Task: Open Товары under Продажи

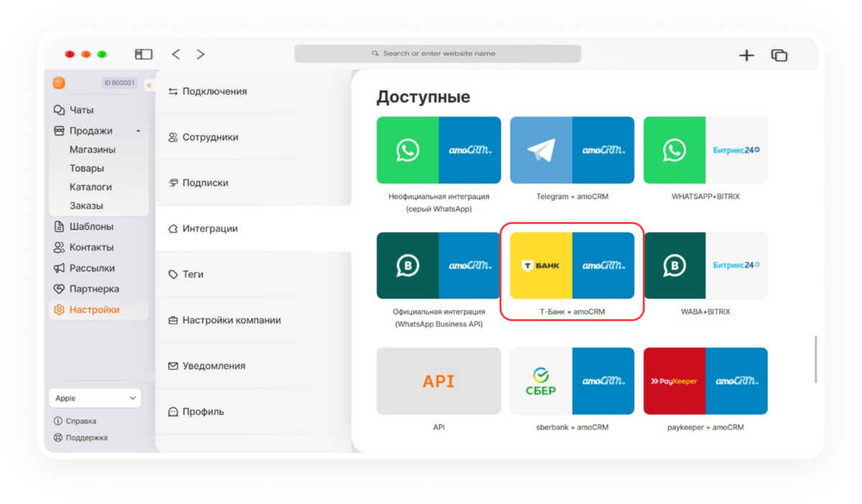Action: point(87,169)
